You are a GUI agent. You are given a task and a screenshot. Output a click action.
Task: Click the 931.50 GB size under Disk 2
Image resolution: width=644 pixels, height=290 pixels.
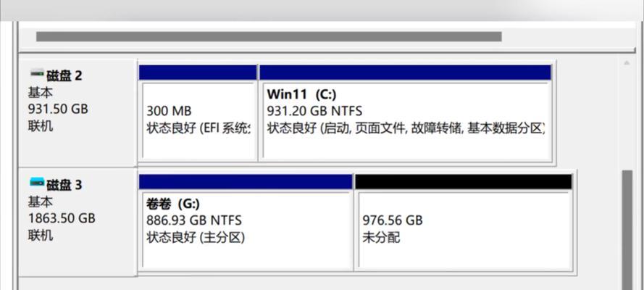[x=58, y=109]
